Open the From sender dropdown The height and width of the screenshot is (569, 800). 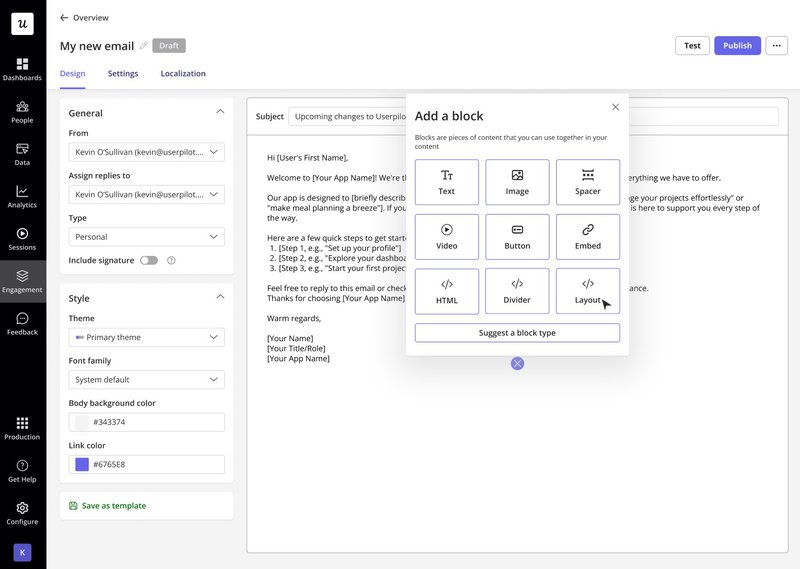(146, 152)
